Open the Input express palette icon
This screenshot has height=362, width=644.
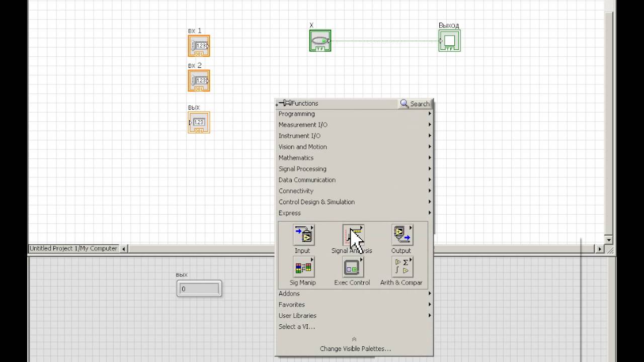(304, 235)
